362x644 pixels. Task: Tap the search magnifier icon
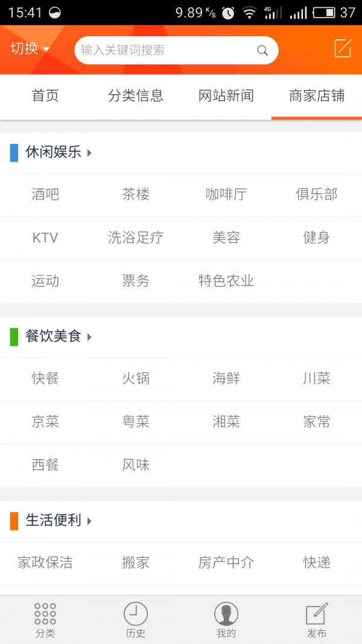262,51
